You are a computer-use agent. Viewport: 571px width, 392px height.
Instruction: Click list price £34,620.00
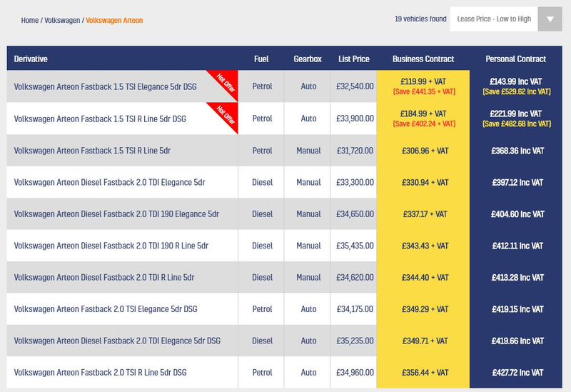355,278
